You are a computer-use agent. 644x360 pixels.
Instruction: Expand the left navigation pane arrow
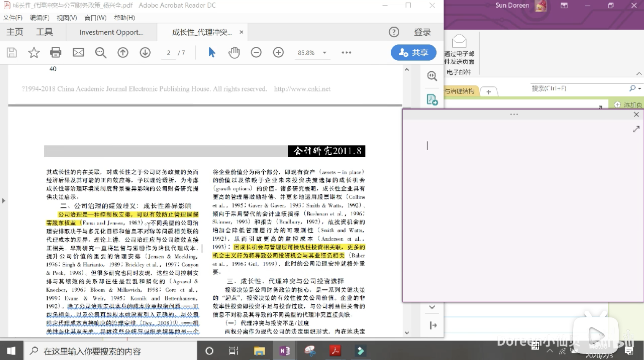3,201
